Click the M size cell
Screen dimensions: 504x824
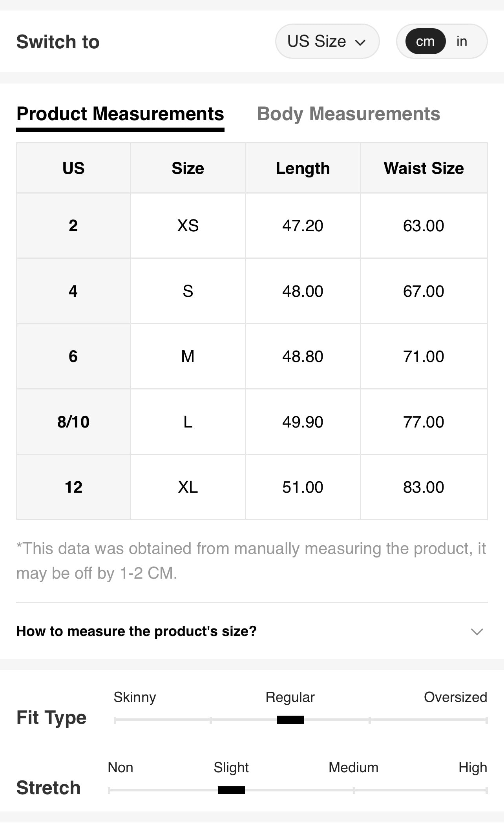coord(188,356)
